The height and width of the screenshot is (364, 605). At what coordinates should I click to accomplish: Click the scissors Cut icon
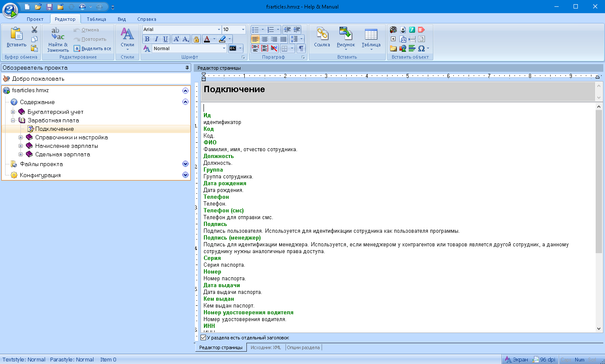pos(34,30)
